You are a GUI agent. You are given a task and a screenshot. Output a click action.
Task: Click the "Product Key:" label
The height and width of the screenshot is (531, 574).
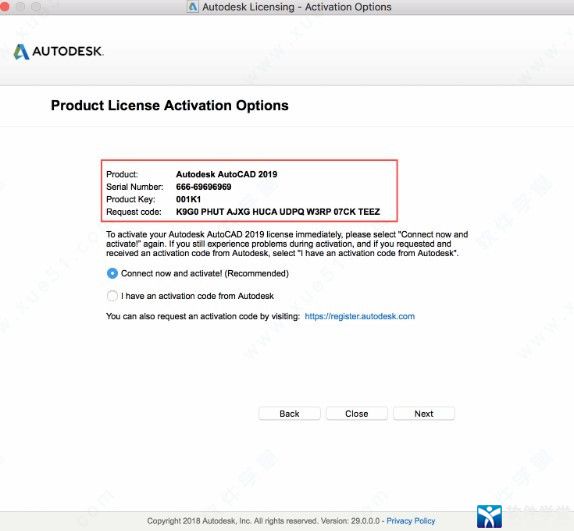coord(131,199)
